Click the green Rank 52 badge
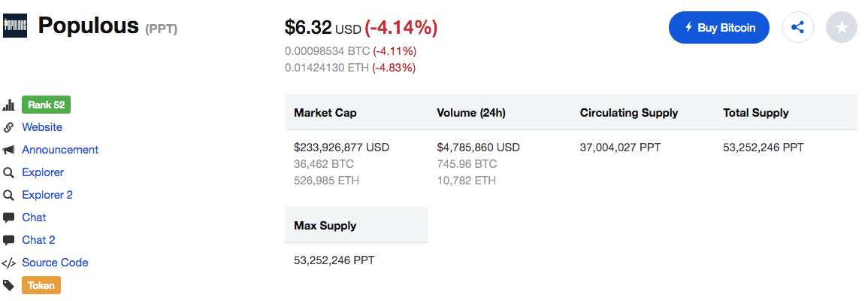Viewport: 868px width, 301px height. pos(47,105)
